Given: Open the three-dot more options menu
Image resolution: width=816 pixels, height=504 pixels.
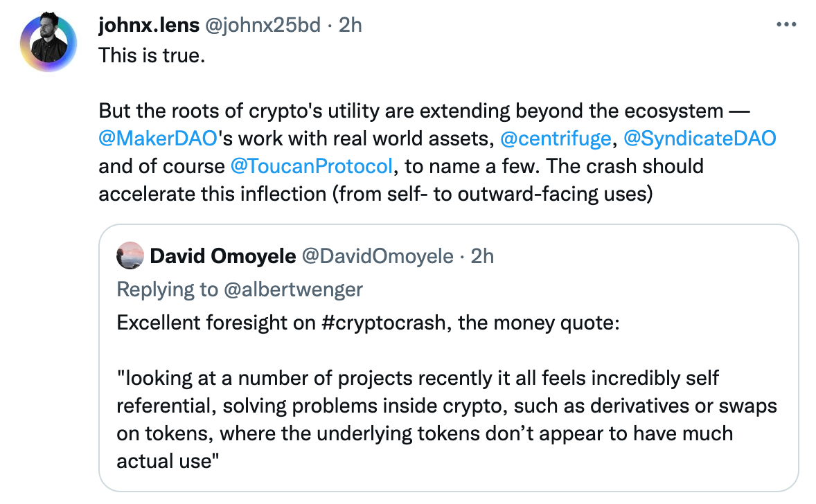Looking at the screenshot, I should [x=786, y=25].
